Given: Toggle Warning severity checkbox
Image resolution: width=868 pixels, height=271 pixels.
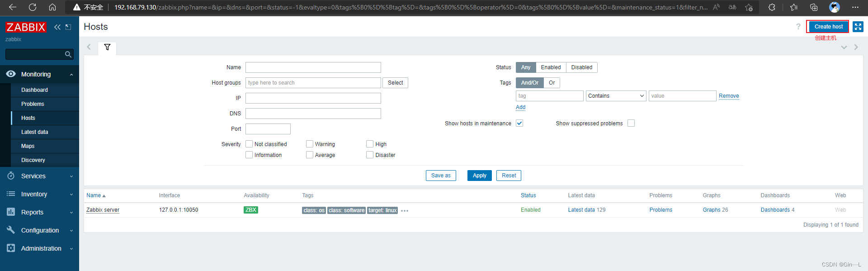Looking at the screenshot, I should tap(310, 144).
